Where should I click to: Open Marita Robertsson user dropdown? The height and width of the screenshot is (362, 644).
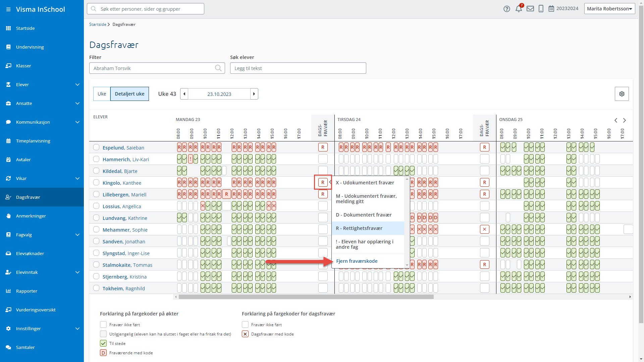[609, 9]
